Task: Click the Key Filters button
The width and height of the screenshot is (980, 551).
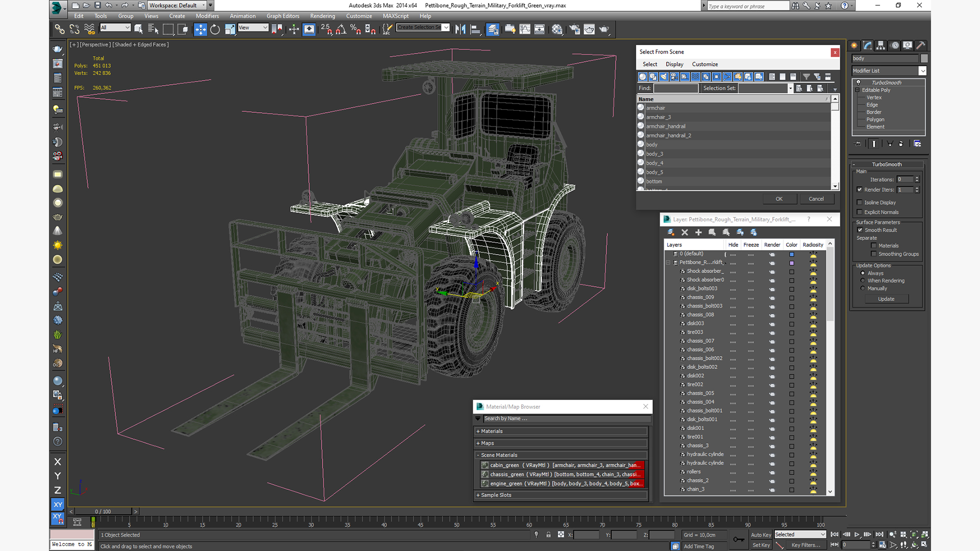Action: [x=805, y=545]
